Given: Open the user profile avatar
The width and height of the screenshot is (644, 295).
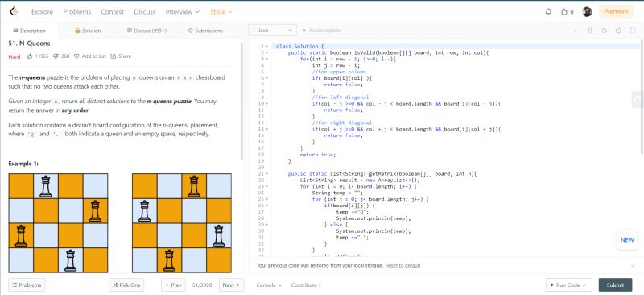Looking at the screenshot, I should point(587,12).
